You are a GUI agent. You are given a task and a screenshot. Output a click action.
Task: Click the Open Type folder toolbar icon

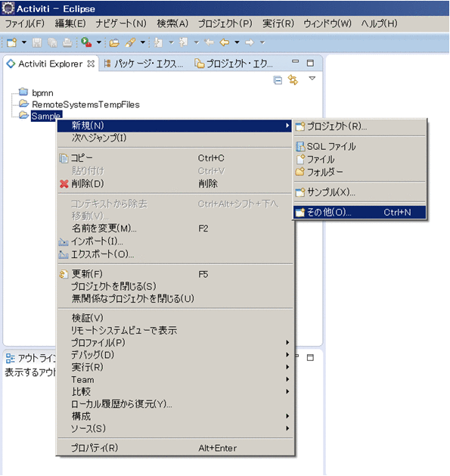[x=114, y=42]
